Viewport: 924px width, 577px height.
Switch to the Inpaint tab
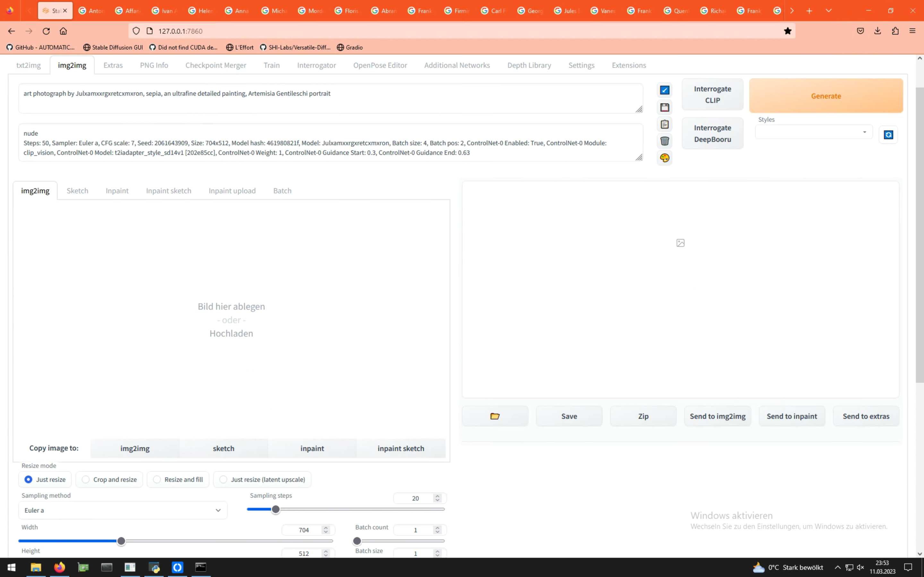click(x=117, y=190)
